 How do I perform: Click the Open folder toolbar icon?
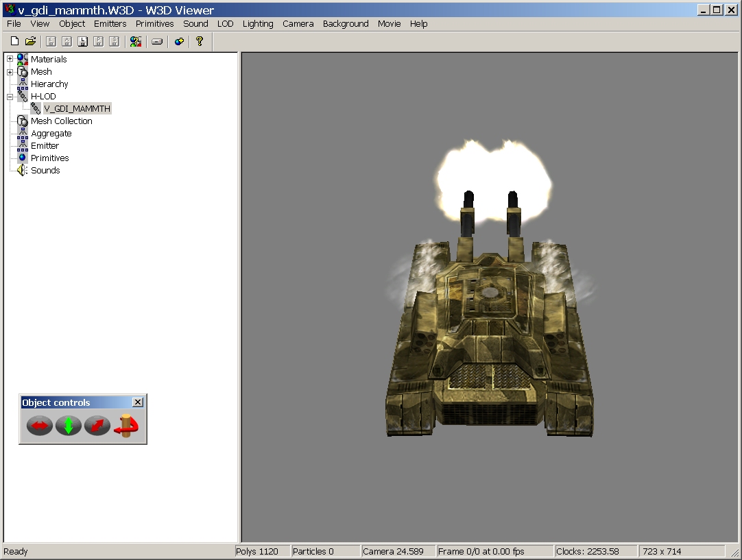point(30,42)
